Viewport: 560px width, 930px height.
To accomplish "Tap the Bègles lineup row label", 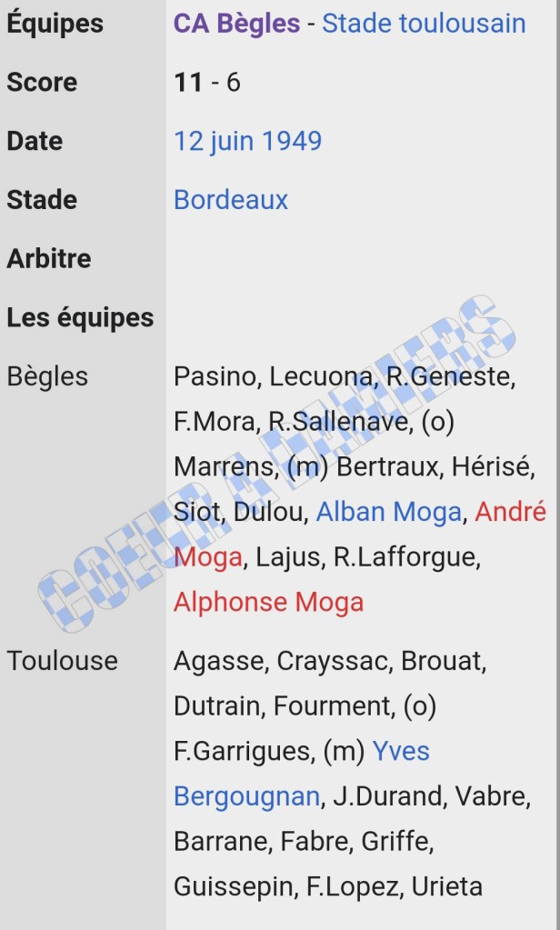I will pos(47,376).
